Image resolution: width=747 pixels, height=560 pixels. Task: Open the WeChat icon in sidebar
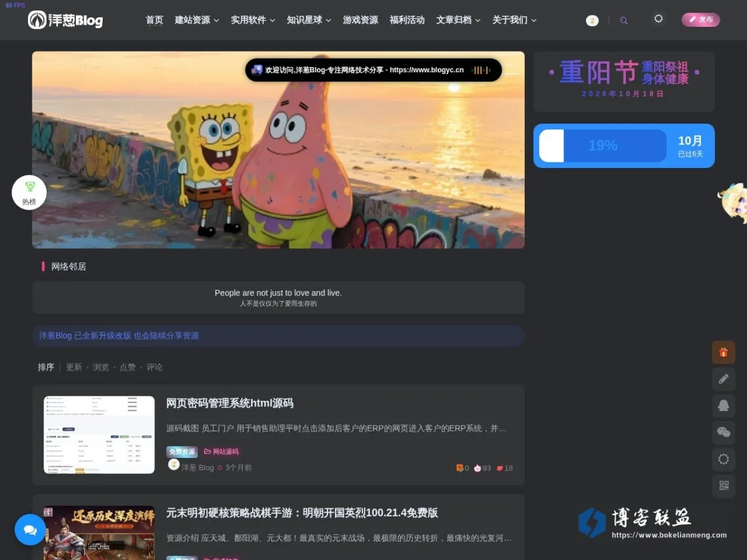(723, 432)
